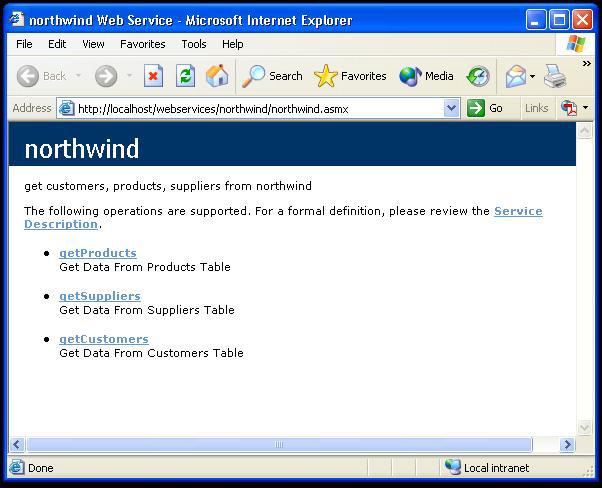Click the Mail envelope icon
The width and height of the screenshot is (602, 488).
[x=516, y=76]
